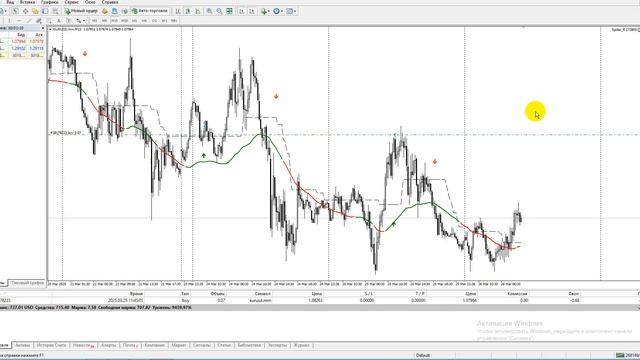Viewport: 640px width, 360px height.
Task: Select the equidistant channel tool
Action: pyautogui.click(x=39, y=20)
